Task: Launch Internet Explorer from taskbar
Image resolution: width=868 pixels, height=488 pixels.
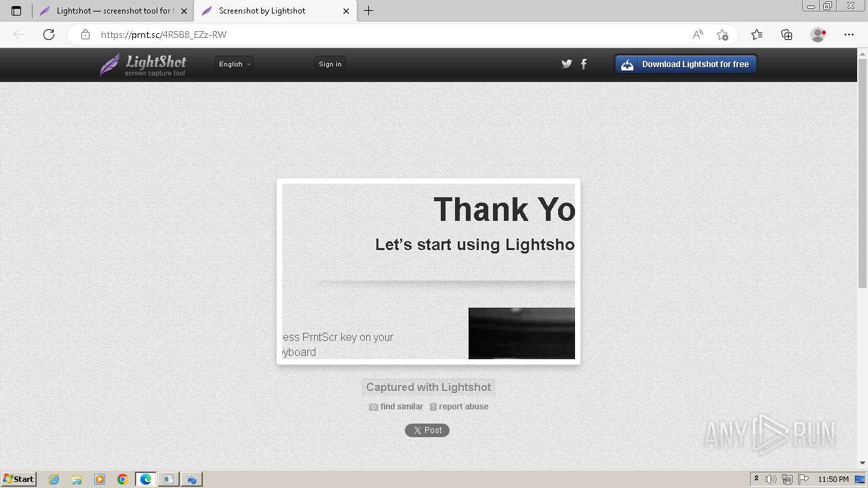Action: [x=54, y=479]
